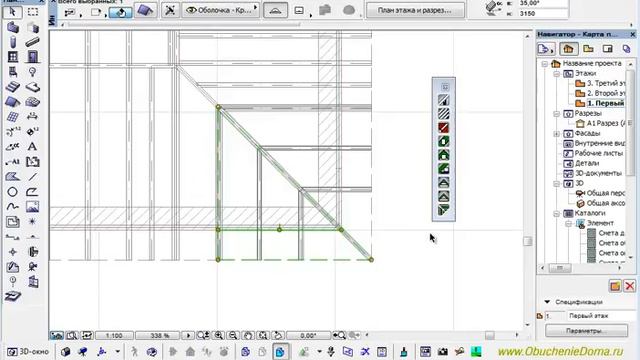Click the red pet-palette roof icon
The width and height of the screenshot is (640, 360).
[x=444, y=128]
